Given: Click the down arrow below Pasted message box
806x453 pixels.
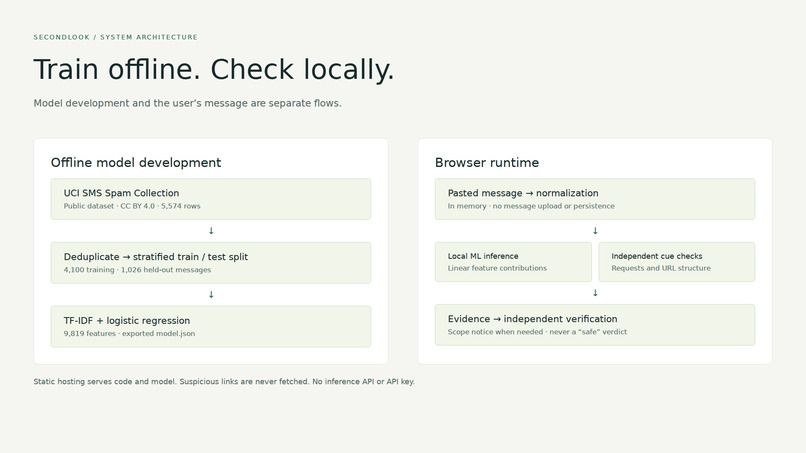Looking at the screenshot, I should click(x=595, y=231).
